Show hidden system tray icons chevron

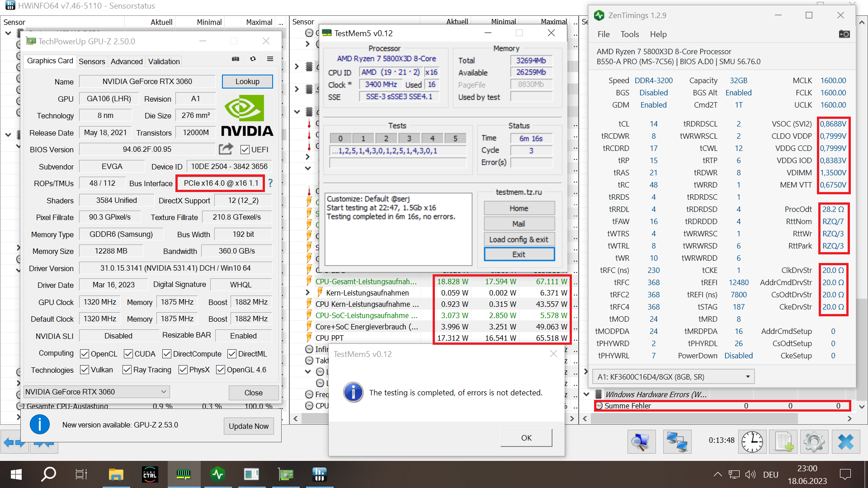click(717, 474)
